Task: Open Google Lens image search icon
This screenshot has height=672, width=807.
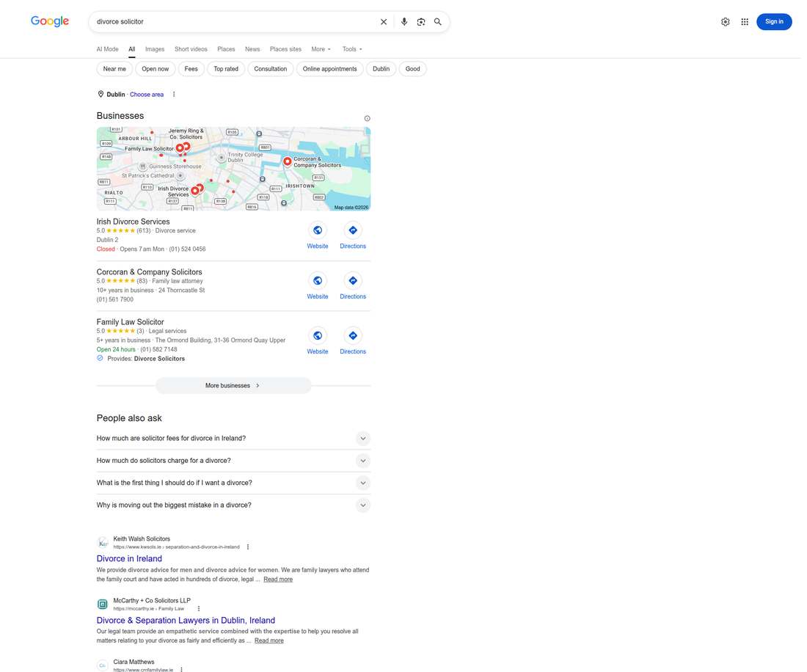Action: pyautogui.click(x=421, y=21)
